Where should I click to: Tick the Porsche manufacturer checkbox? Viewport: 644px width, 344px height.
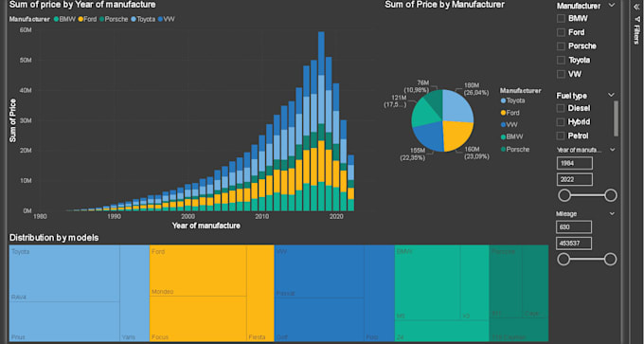click(x=561, y=46)
